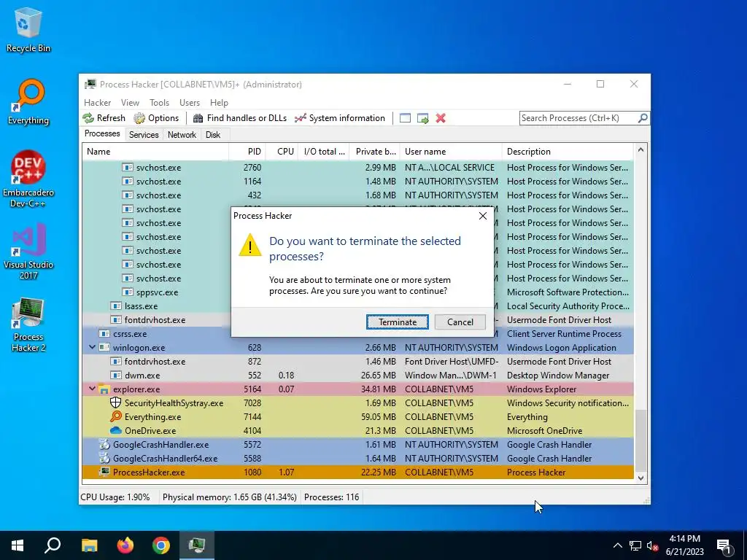The height and width of the screenshot is (560, 747).
Task: Open the Users menu
Action: tap(190, 103)
